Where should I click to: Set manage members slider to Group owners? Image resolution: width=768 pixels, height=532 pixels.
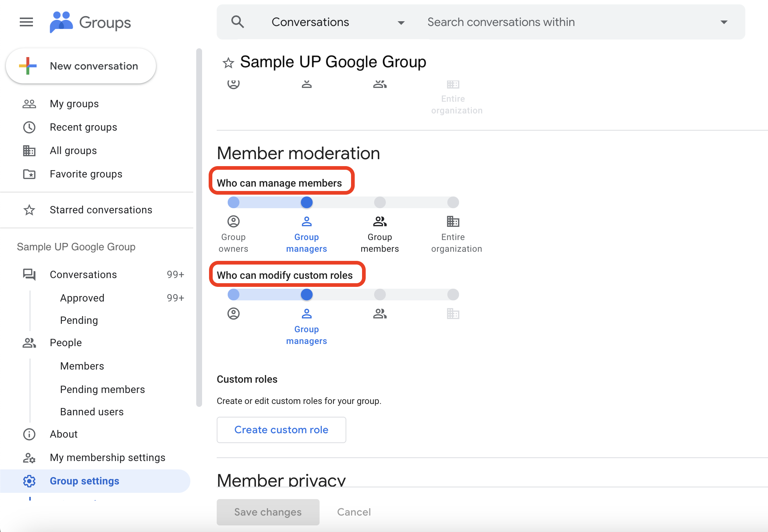[234, 202]
